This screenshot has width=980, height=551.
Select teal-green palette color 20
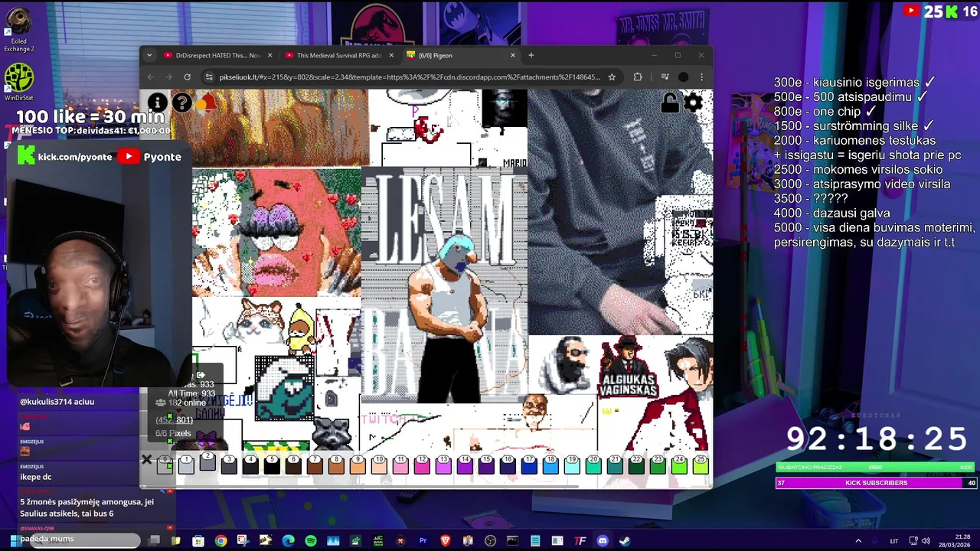(x=593, y=465)
